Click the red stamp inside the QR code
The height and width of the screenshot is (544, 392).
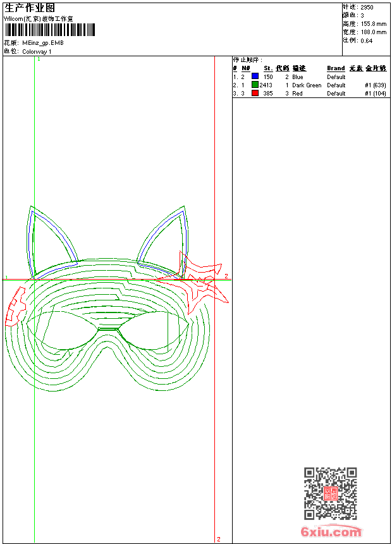click(x=330, y=493)
